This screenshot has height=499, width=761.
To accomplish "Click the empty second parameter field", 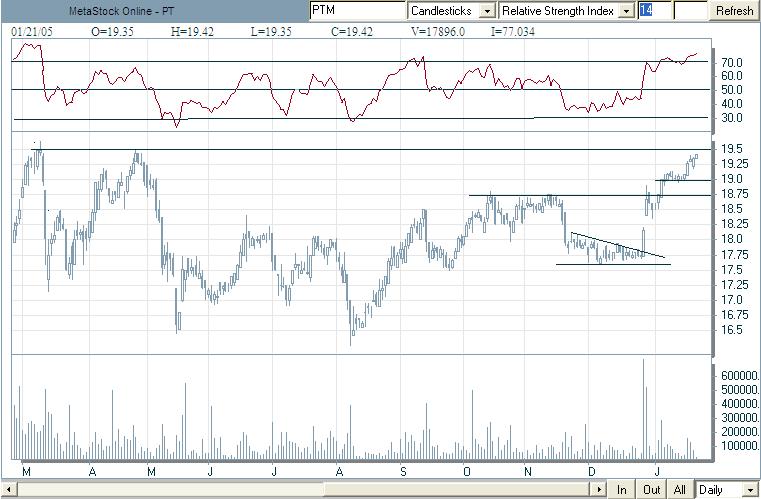I will (x=690, y=11).
